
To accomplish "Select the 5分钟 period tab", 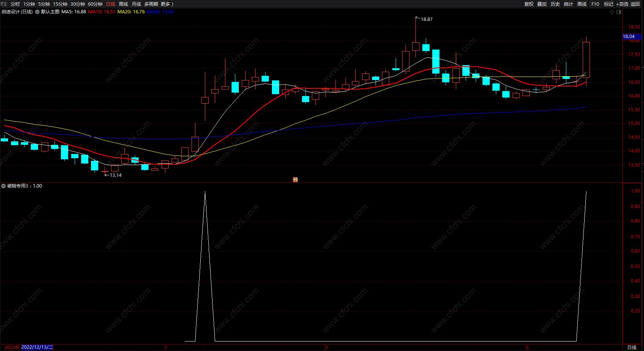I will tap(44, 4).
